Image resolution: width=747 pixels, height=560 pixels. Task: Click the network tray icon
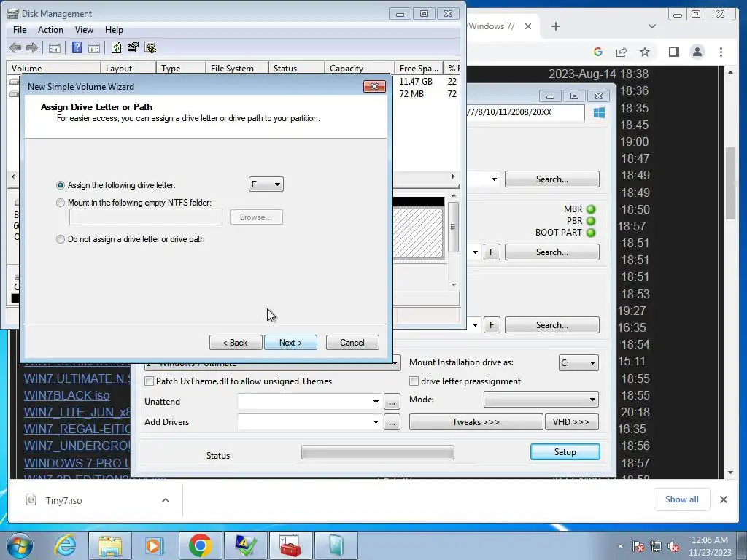click(656, 546)
